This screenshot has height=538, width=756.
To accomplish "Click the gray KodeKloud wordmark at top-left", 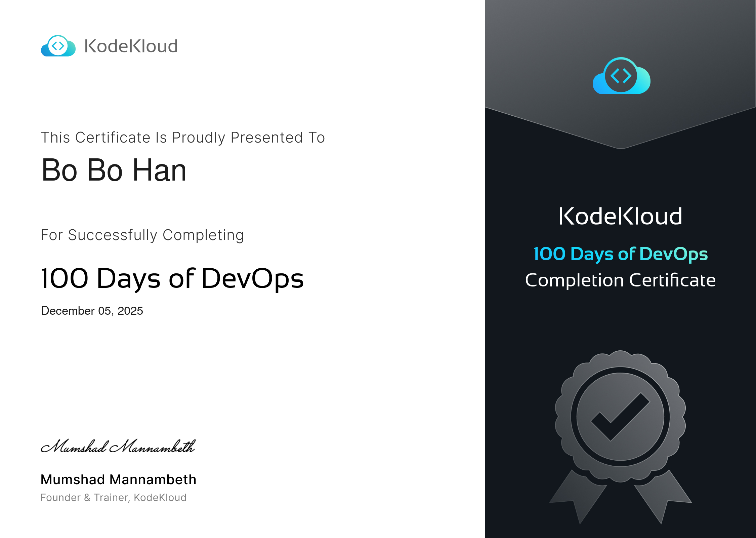I will click(131, 46).
